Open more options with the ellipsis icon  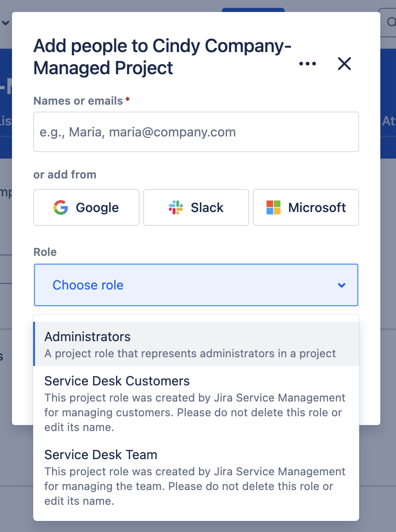point(307,64)
